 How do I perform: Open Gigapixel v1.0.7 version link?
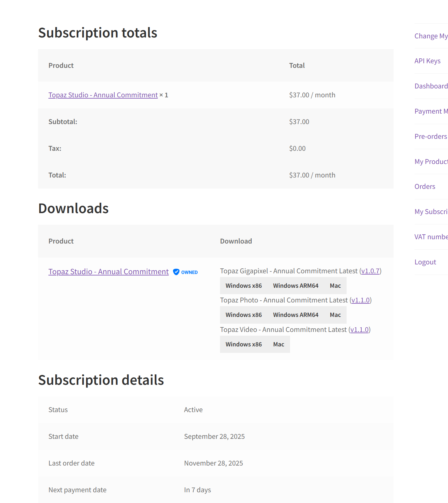(x=370, y=271)
